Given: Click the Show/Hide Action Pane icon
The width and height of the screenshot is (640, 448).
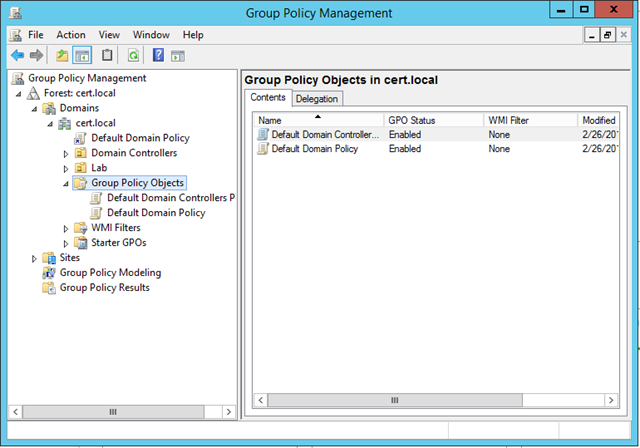Looking at the screenshot, I should (x=178, y=55).
